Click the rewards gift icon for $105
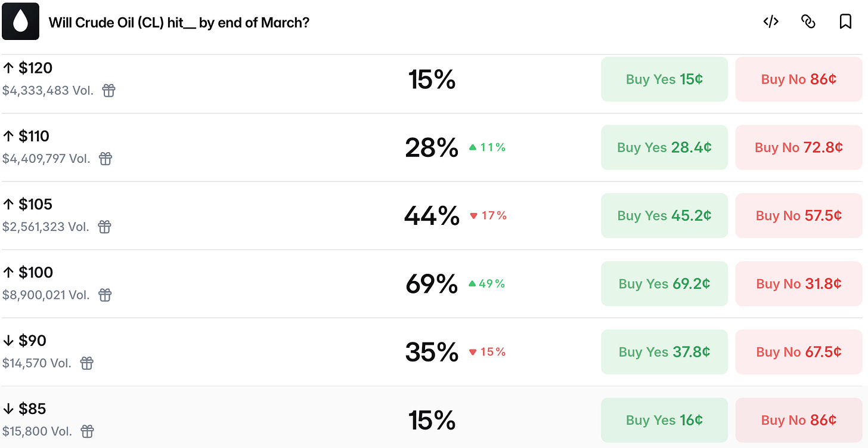Screen dimensions: 868x448 coord(105,227)
